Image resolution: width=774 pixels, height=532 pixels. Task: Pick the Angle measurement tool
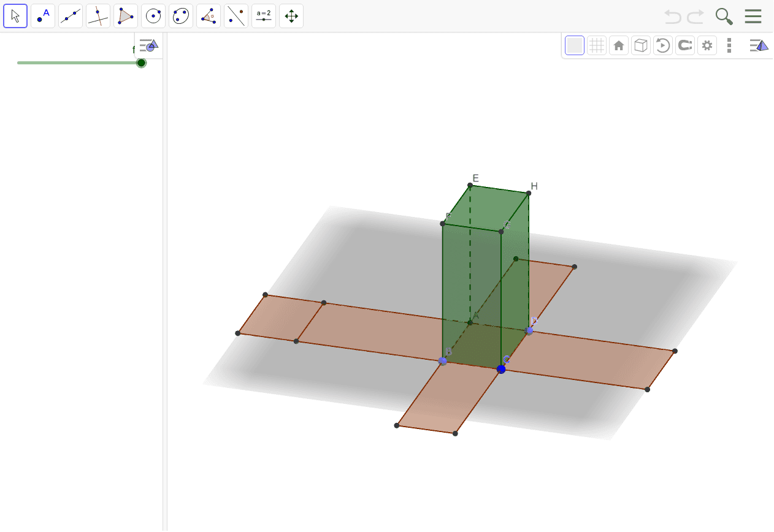click(208, 15)
